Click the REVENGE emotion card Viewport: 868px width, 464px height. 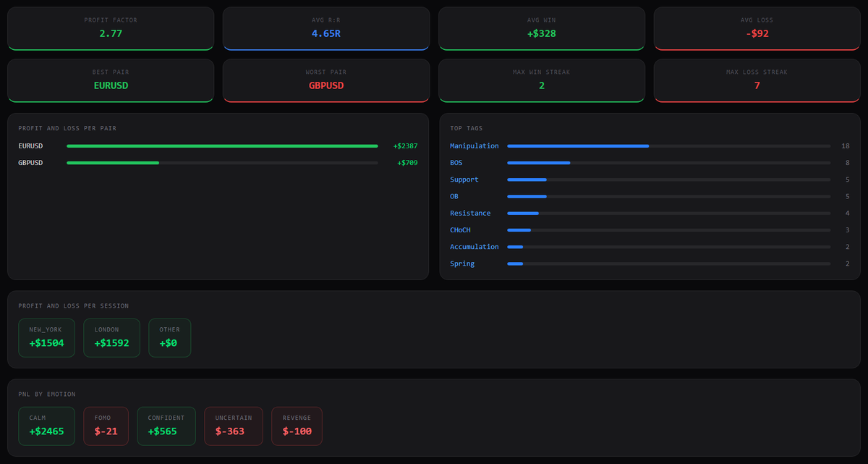click(297, 426)
